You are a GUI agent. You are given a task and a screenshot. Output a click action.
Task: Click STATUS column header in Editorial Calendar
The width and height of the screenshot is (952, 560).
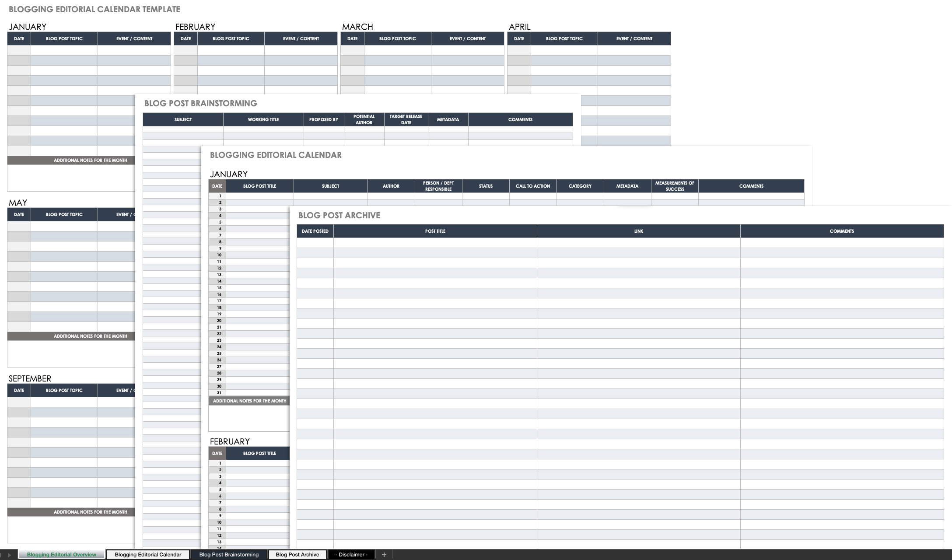(x=485, y=186)
